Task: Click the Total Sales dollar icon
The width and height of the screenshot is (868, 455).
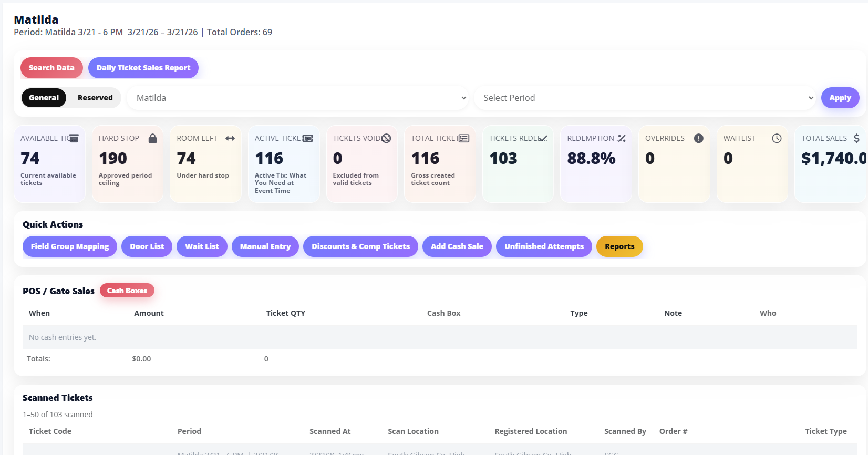Action: coord(856,138)
